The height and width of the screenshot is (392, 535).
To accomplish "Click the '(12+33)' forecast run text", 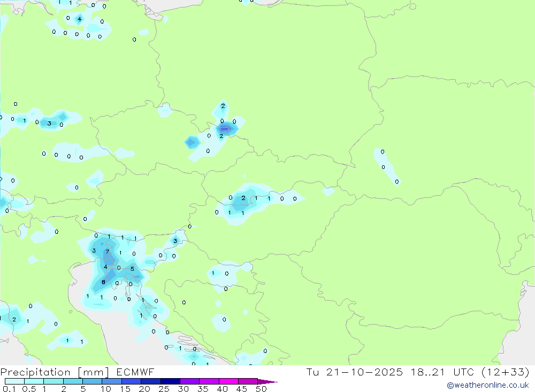I will click(x=506, y=372).
